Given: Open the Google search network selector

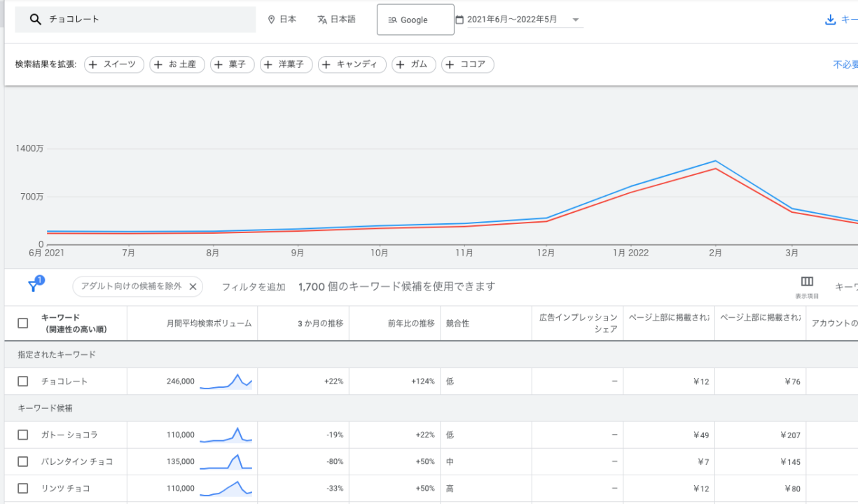Looking at the screenshot, I should click(x=415, y=20).
